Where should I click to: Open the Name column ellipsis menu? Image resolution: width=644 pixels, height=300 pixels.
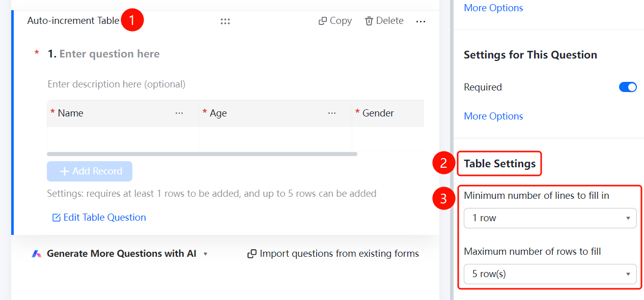pos(179,113)
